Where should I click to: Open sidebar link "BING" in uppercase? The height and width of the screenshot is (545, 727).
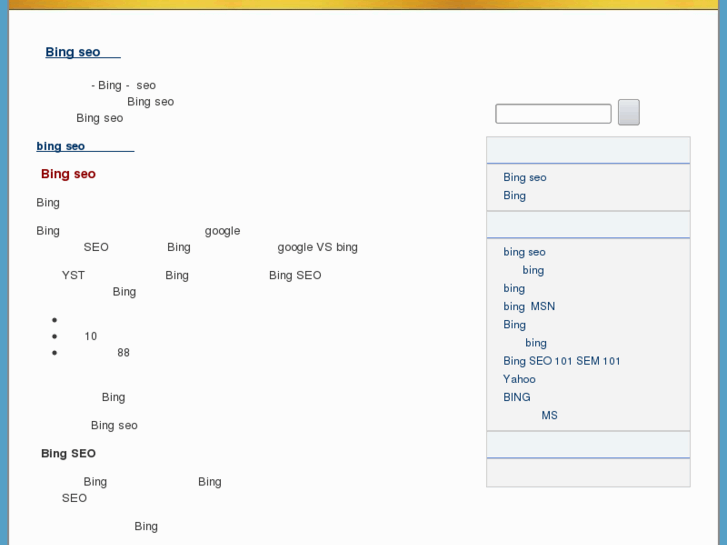[517, 397]
